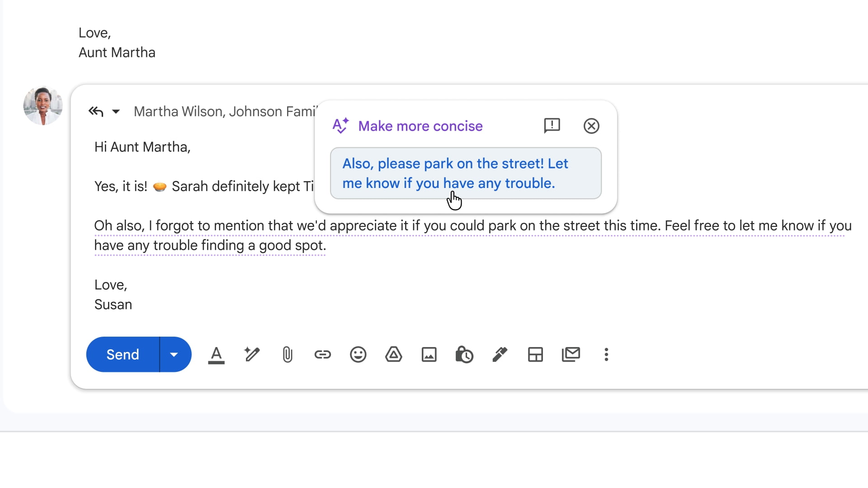This screenshot has height=488, width=868.
Task: Send the email to Martha Wilson
Action: pyautogui.click(x=122, y=354)
